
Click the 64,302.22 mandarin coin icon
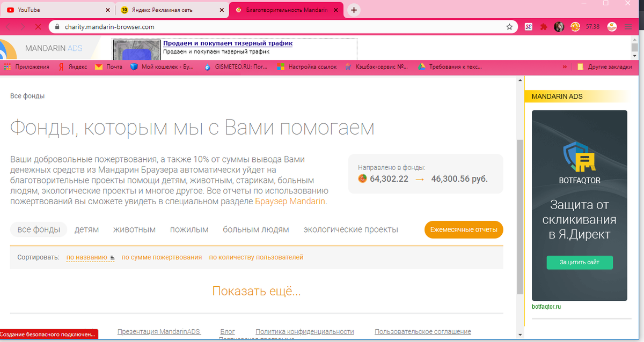pyautogui.click(x=363, y=179)
